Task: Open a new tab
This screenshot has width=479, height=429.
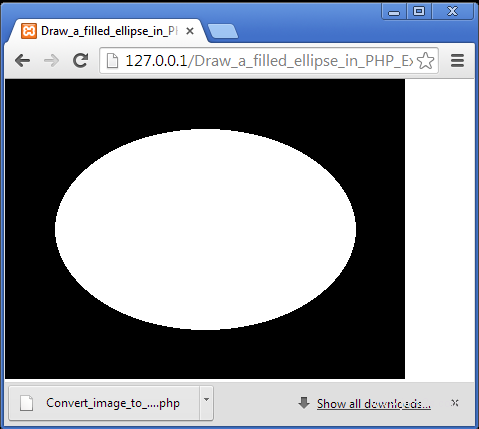Action: coord(223,31)
